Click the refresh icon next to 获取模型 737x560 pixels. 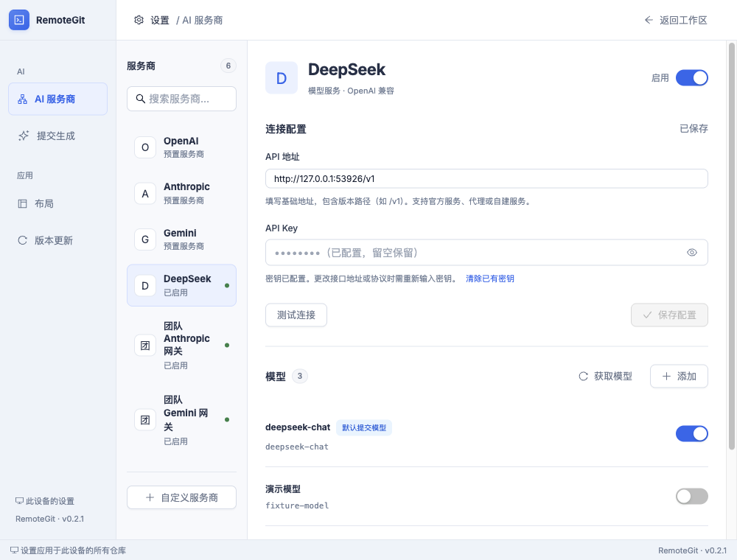click(583, 377)
